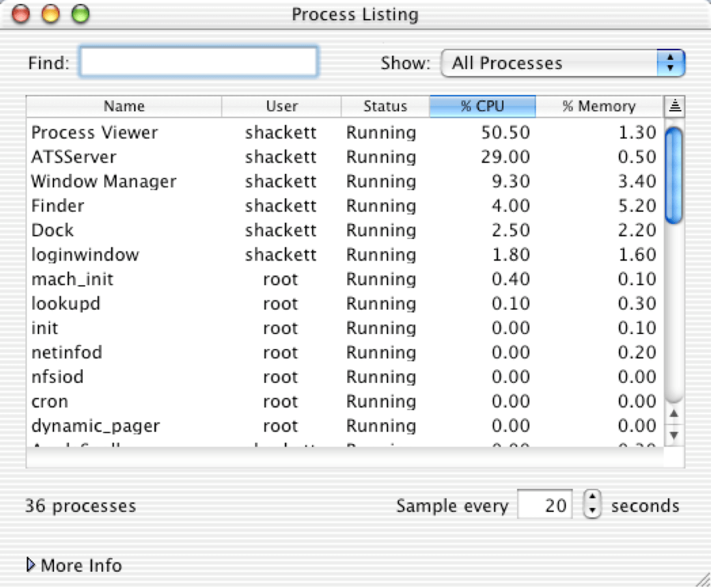Select the Finder process in the list
This screenshot has width=711, height=588.
(x=58, y=206)
